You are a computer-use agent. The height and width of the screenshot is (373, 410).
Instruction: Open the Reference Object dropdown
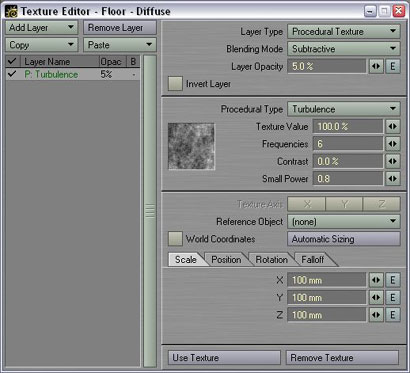click(343, 221)
